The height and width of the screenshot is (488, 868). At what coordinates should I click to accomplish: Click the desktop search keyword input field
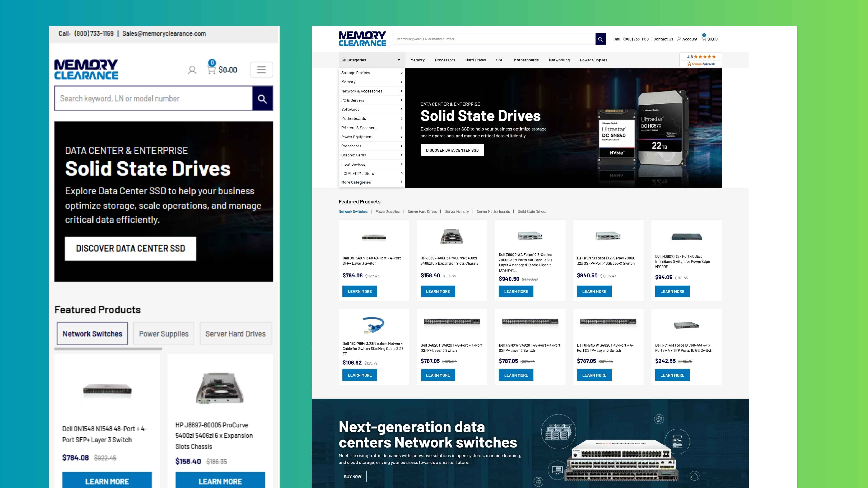(x=495, y=39)
